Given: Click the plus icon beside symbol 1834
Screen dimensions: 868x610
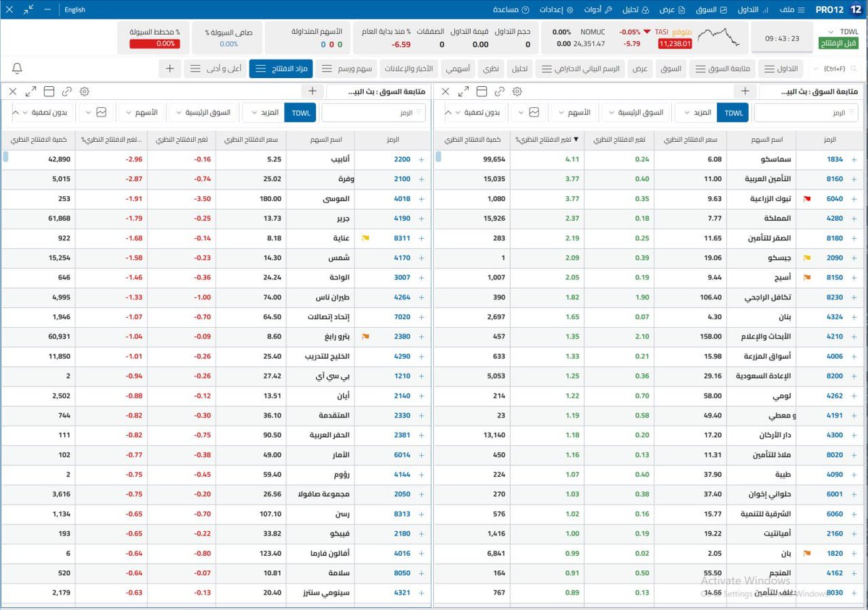Looking at the screenshot, I should (854, 159).
